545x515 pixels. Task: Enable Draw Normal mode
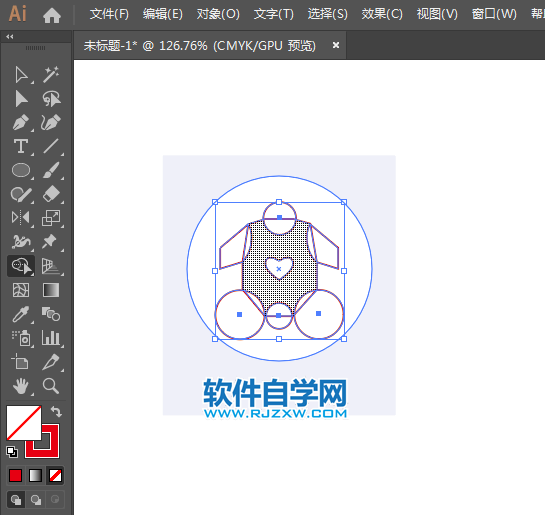tap(16, 500)
